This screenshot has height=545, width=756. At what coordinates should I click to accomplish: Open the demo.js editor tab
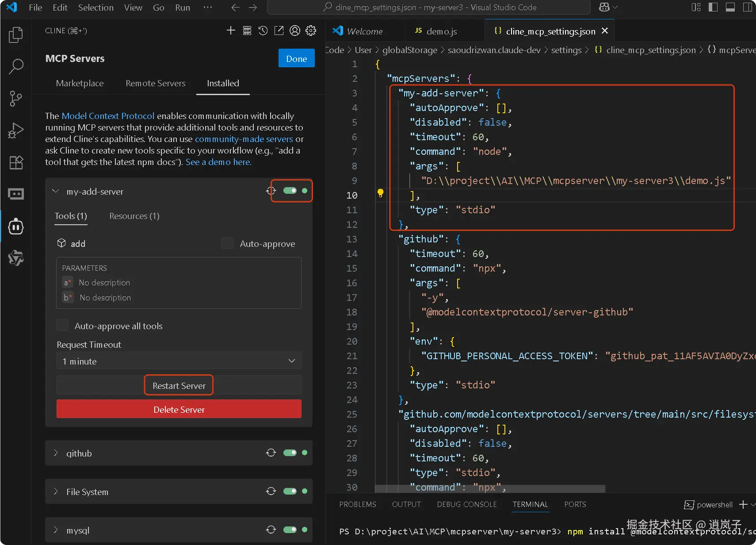click(x=441, y=31)
